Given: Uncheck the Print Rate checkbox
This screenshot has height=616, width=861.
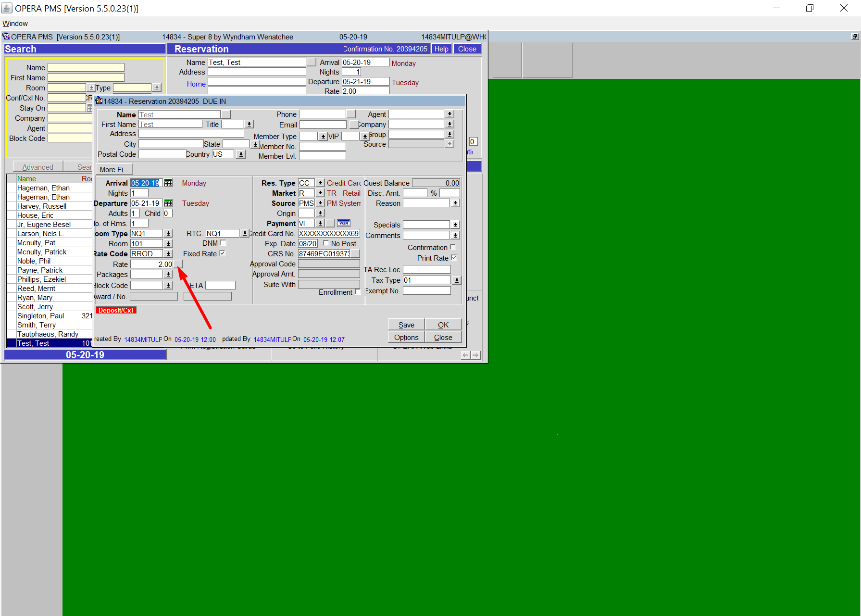Looking at the screenshot, I should pyautogui.click(x=453, y=257).
